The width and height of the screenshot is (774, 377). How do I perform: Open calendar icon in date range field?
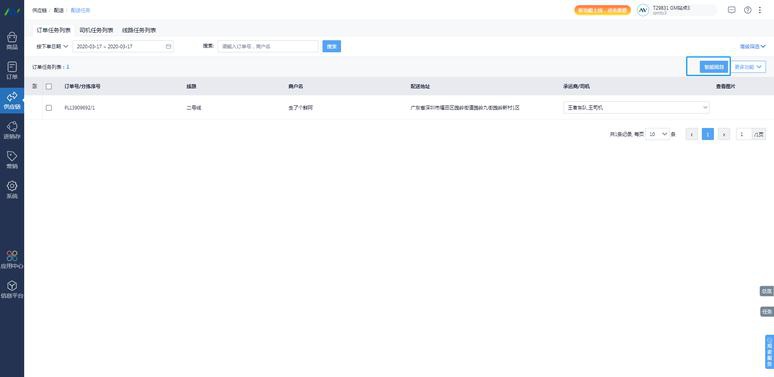coord(168,46)
